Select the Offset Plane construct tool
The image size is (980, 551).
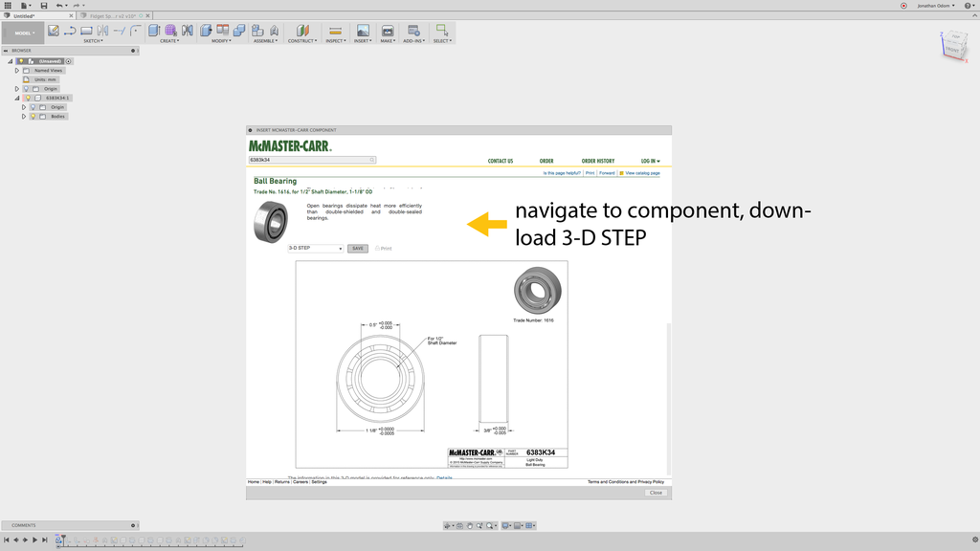302,30
